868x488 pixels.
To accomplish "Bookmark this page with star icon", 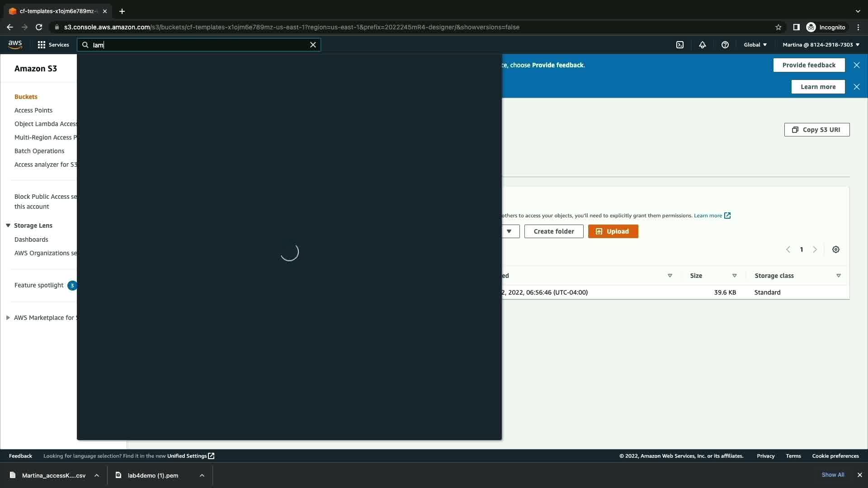I will coord(778,27).
